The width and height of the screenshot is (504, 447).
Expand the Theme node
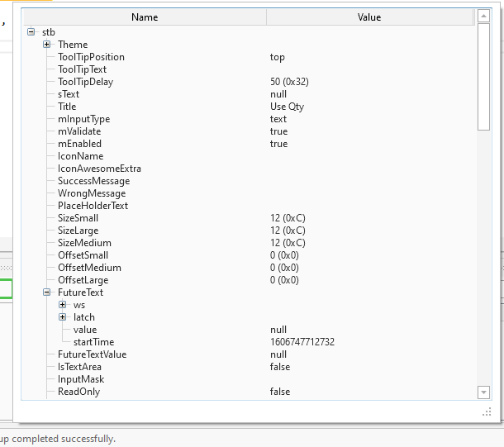[47, 45]
